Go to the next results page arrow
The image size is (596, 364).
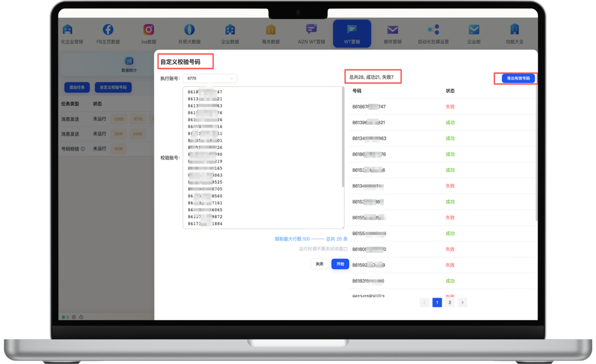462,302
